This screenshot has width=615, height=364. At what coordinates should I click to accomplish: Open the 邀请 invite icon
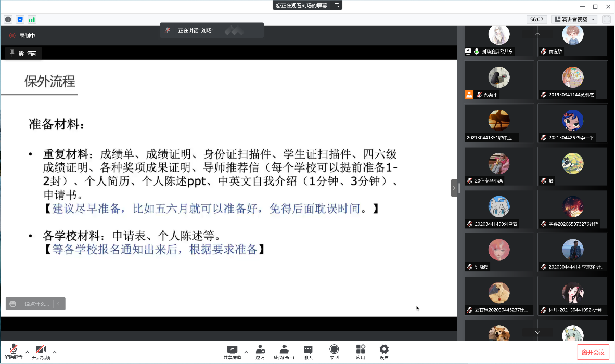tap(260, 351)
